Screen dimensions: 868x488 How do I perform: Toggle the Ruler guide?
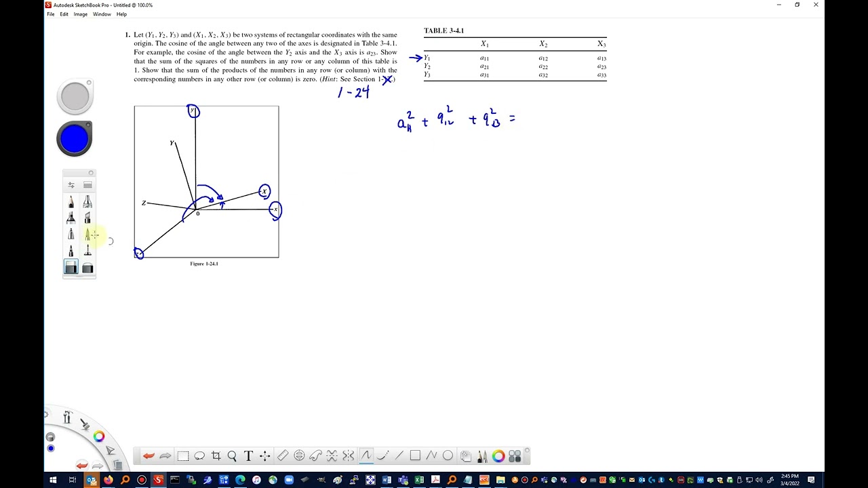283,456
